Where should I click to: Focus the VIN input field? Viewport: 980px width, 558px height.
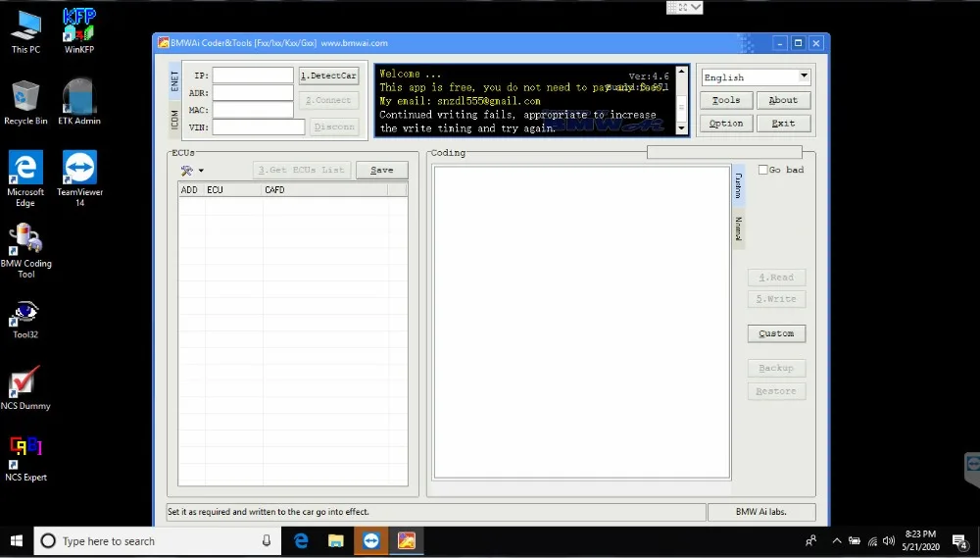click(x=259, y=127)
